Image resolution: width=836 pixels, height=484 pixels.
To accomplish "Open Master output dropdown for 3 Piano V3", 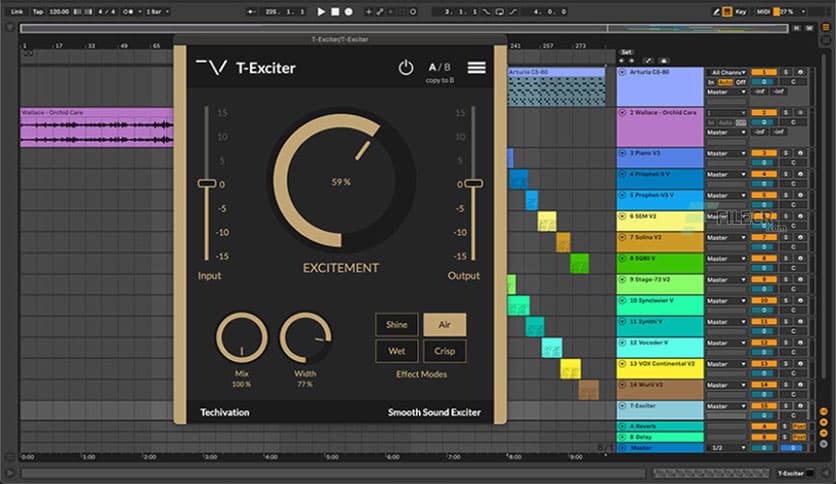I will coord(727,153).
